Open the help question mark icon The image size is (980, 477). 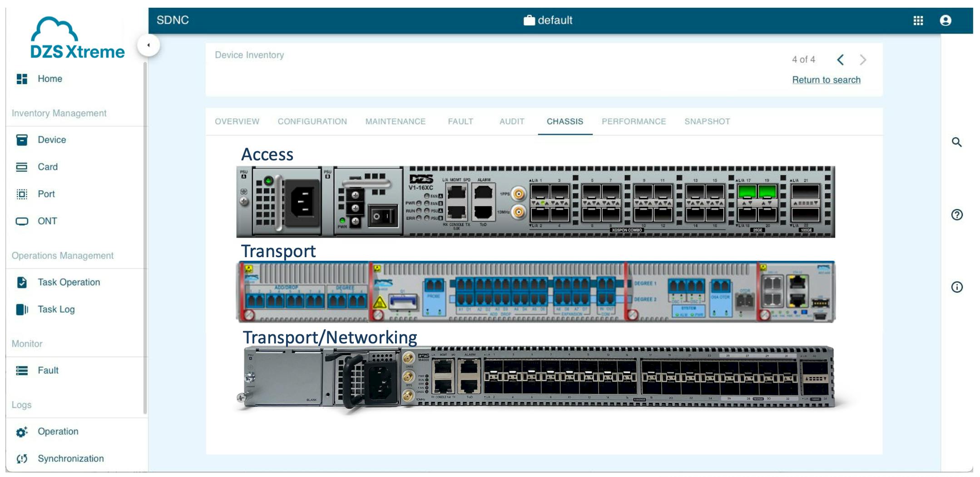point(956,214)
